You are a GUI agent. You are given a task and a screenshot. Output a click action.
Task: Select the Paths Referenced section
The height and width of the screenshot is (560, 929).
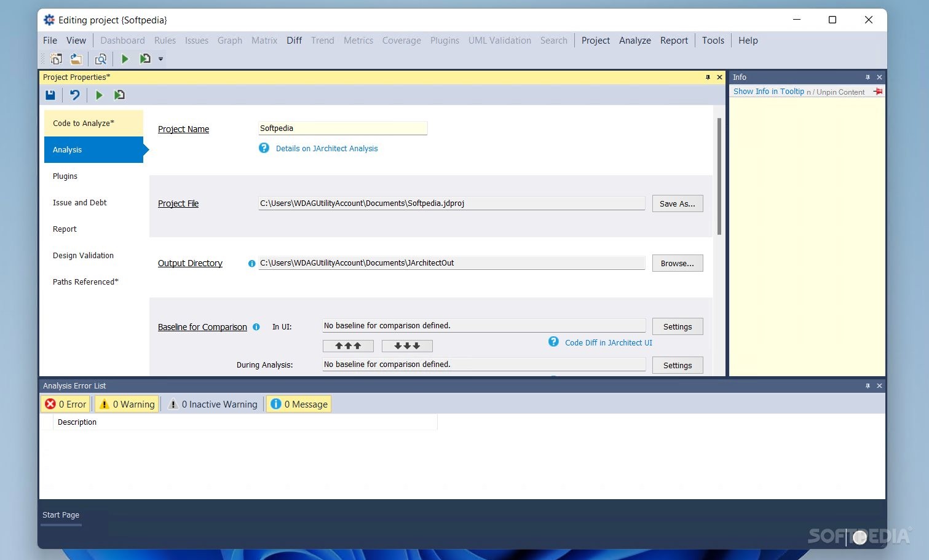tap(93, 282)
